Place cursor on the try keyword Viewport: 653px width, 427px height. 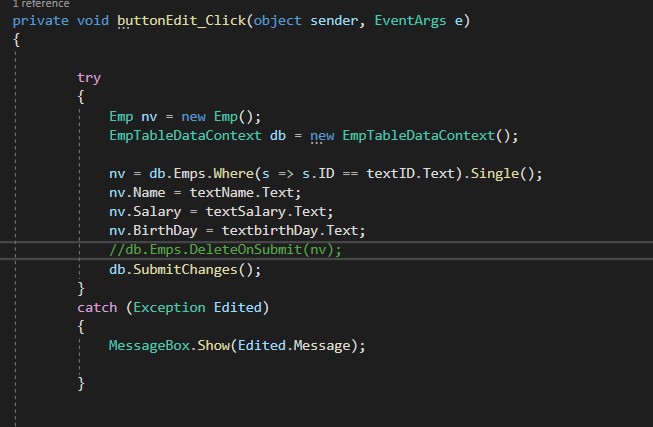coord(89,77)
